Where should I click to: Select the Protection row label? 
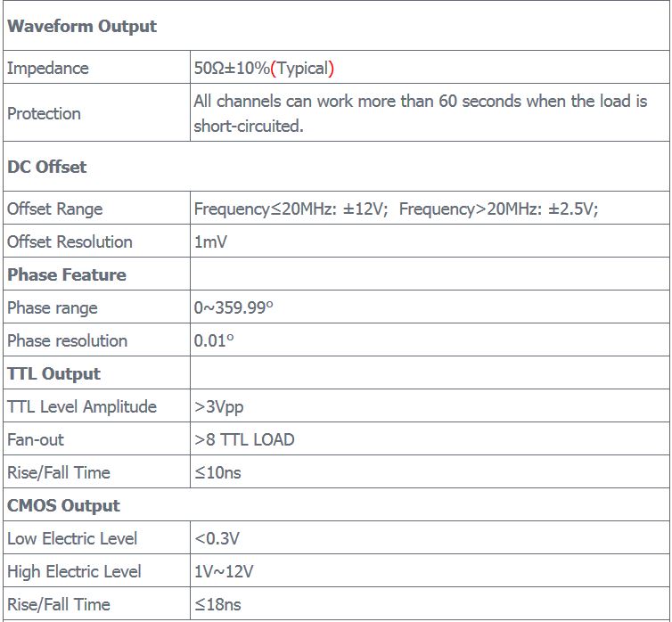point(44,113)
